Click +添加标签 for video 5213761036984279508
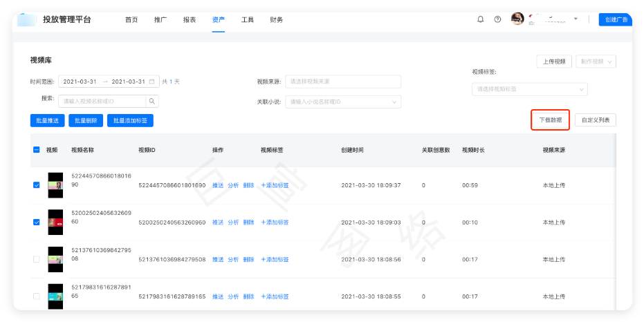This screenshot has width=644, height=322. click(x=275, y=260)
